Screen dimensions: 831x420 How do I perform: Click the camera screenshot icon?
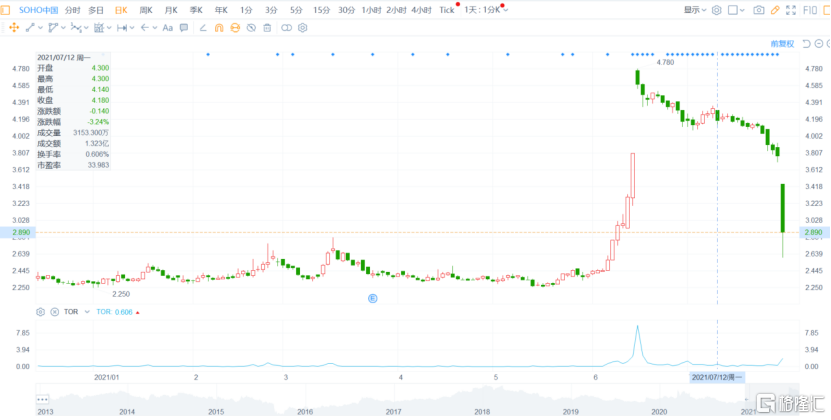point(759,10)
